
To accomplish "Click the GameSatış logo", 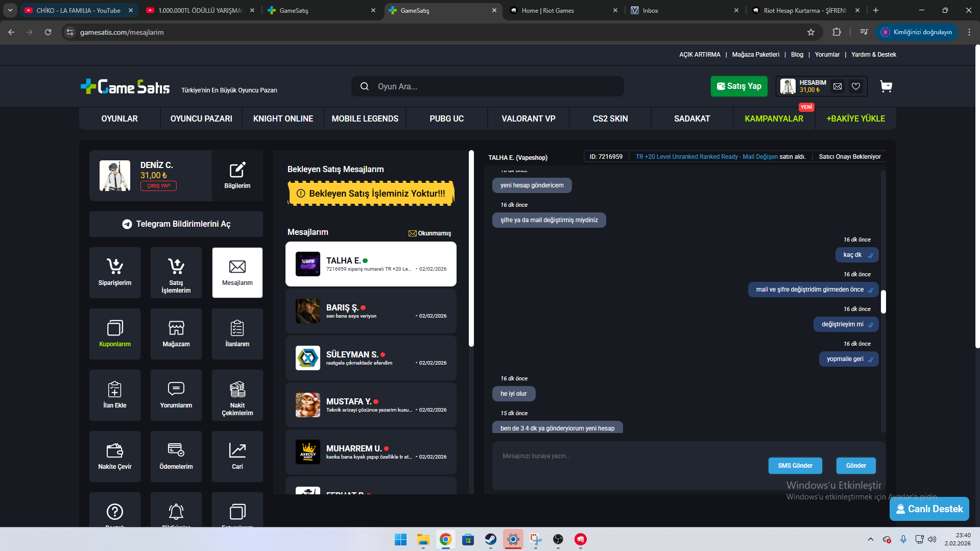I will (125, 87).
